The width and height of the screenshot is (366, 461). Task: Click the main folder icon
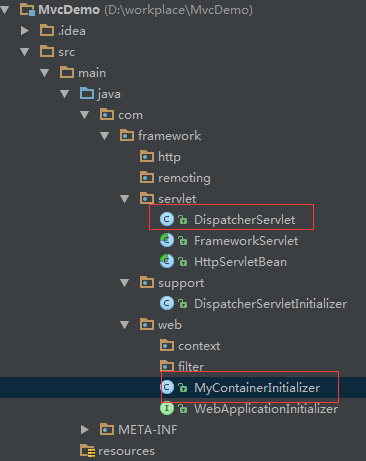67,72
